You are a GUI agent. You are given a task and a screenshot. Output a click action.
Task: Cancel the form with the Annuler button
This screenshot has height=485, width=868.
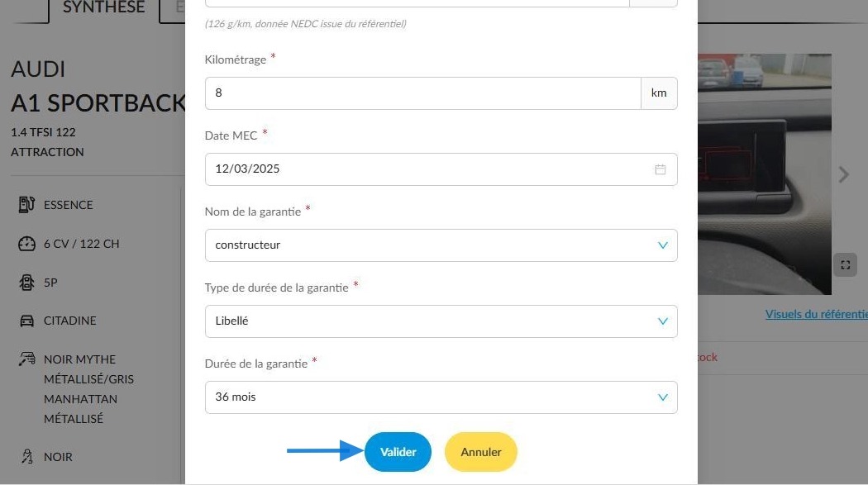click(480, 452)
